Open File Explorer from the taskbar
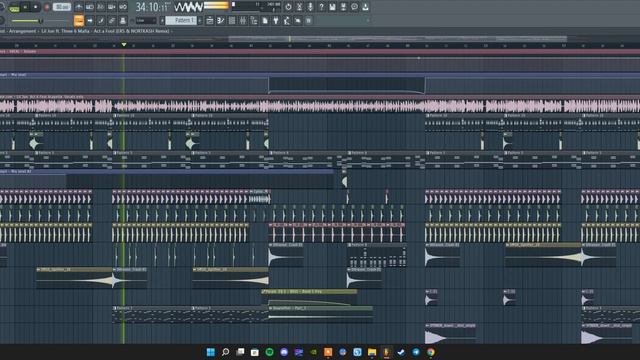This screenshot has width=640, height=360. [372, 352]
